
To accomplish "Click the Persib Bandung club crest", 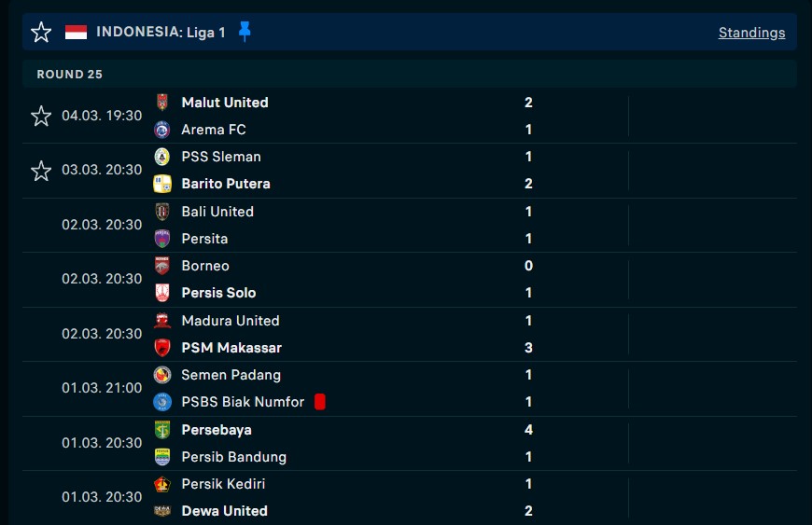I will (162, 457).
